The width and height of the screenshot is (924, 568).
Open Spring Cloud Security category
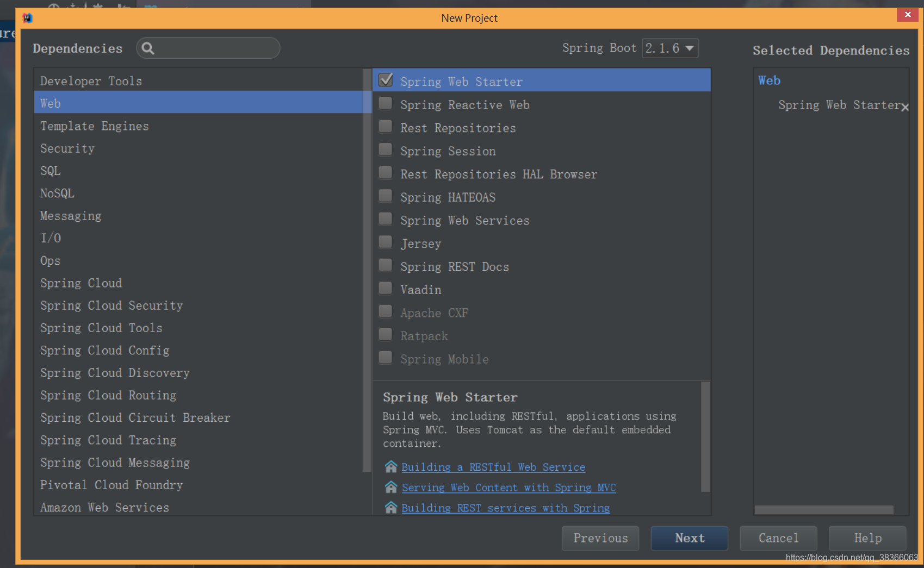tap(198, 305)
